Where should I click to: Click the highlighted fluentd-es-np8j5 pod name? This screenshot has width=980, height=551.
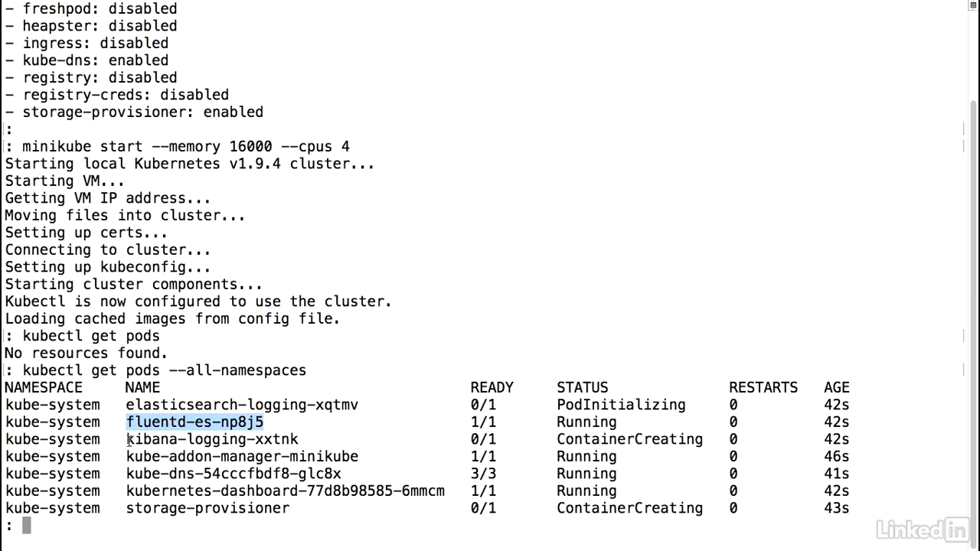194,422
